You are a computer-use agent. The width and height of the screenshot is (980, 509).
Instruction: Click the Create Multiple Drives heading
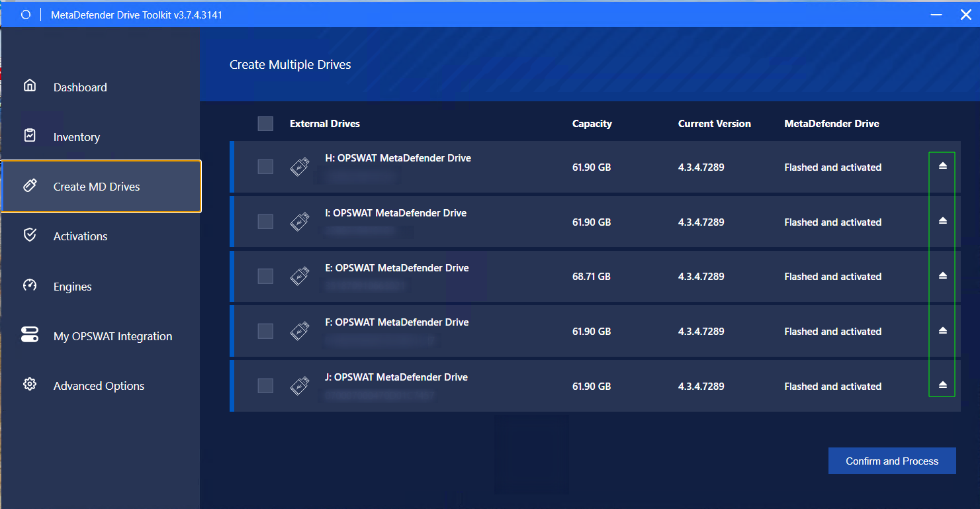[290, 65]
